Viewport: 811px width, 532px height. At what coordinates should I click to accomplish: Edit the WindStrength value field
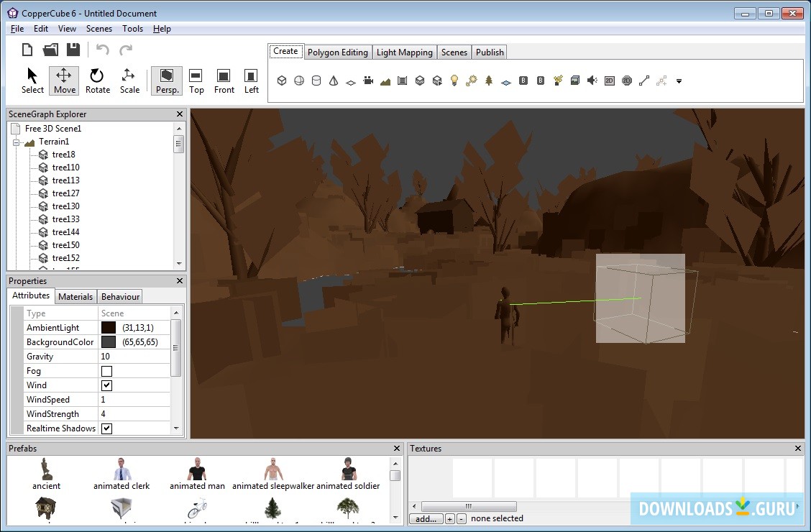coord(134,414)
